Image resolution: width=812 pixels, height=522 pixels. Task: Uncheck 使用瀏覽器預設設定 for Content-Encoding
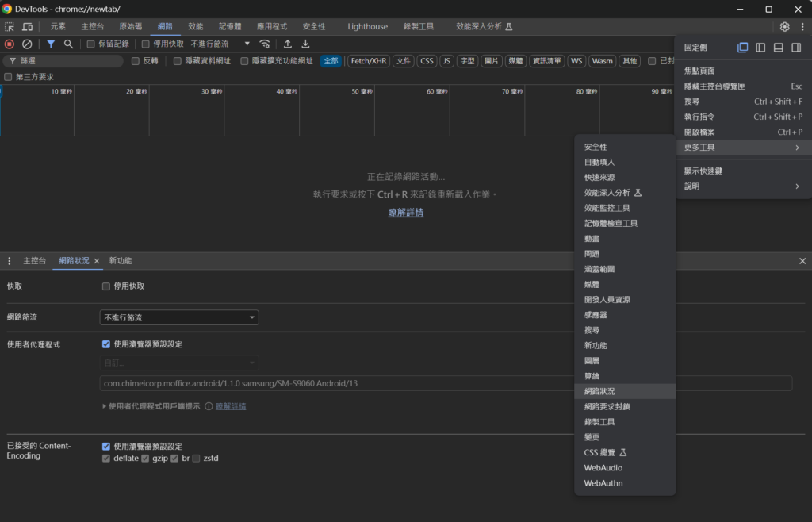point(106,447)
